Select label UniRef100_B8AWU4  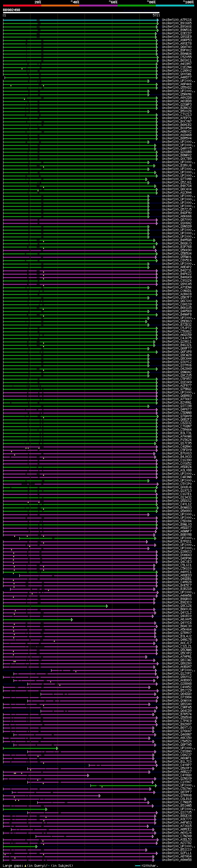(x=177, y=54)
